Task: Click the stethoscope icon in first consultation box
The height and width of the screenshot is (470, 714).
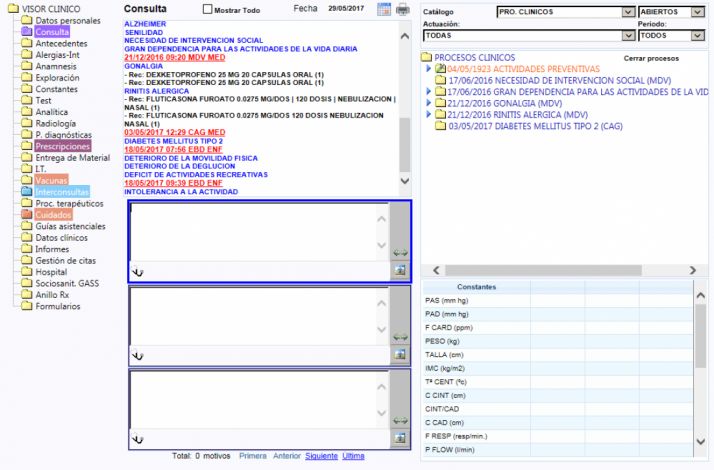Action: (x=137, y=271)
